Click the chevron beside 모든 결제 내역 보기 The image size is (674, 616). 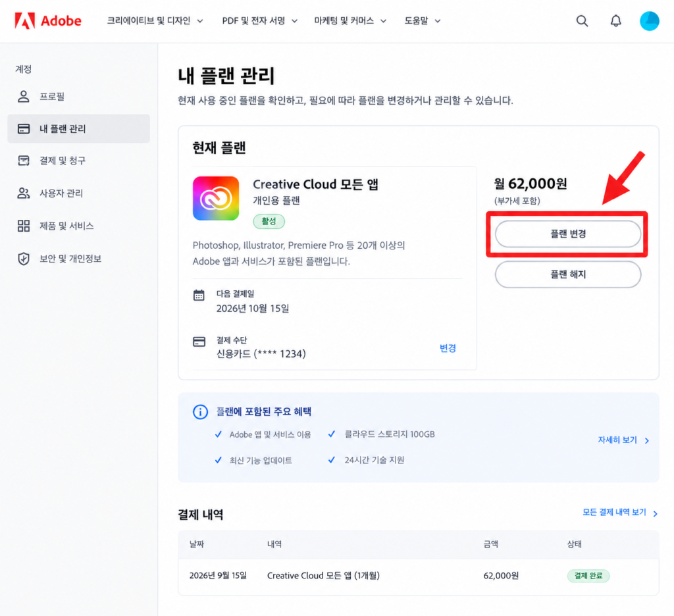pos(656,513)
